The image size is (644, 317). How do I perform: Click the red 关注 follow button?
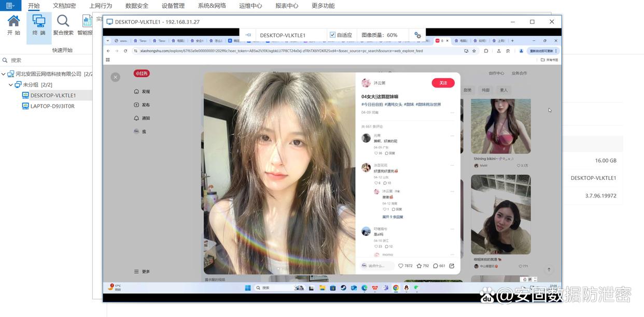(443, 83)
